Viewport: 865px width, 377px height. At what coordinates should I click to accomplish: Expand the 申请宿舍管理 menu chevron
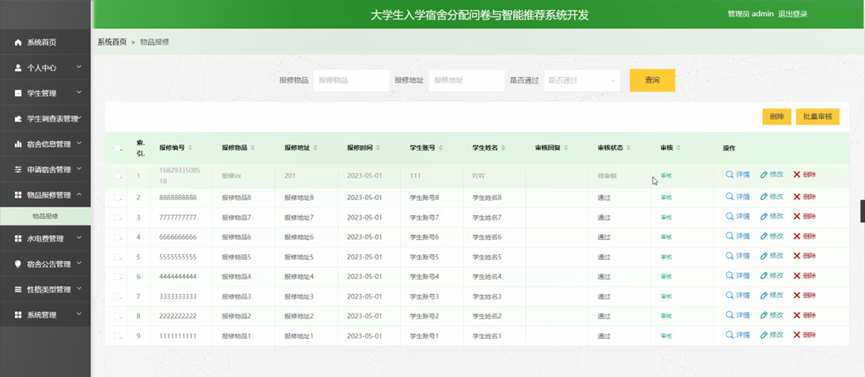coord(79,168)
